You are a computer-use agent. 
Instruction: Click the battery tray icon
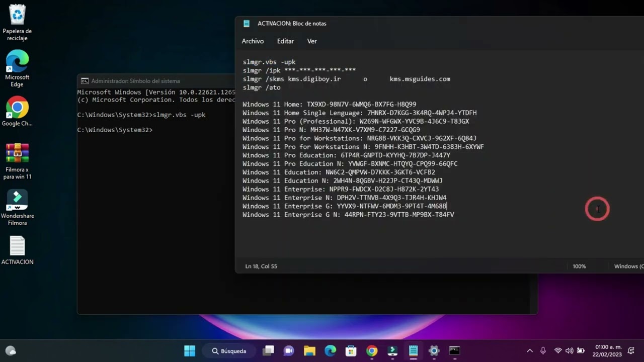tap(581, 351)
